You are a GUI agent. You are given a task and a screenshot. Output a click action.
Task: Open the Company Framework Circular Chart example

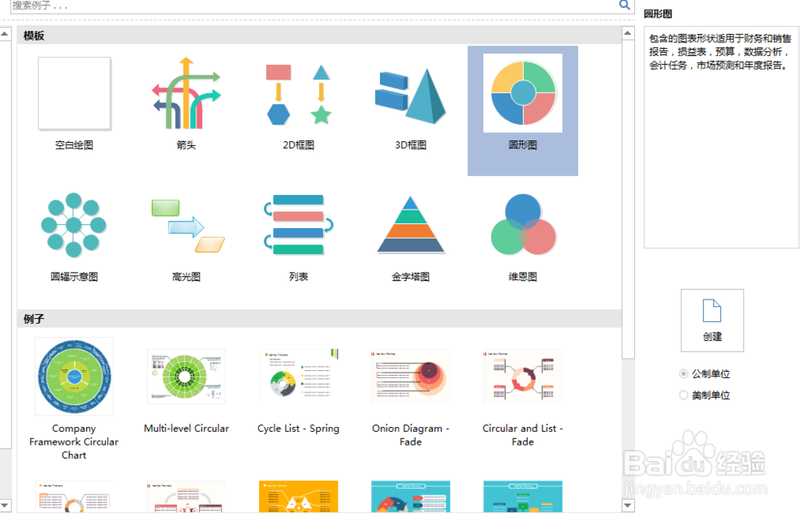[x=74, y=377]
